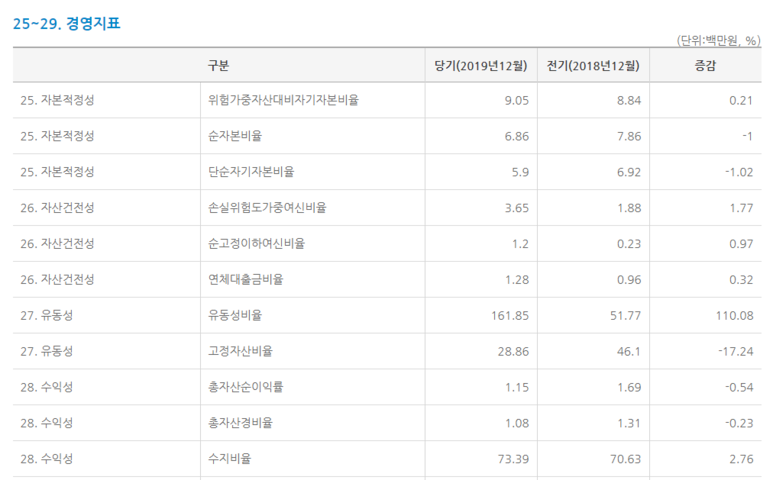Click the change value -1.02
Image resolution: width=773 pixels, height=480 pixels.
pos(739,172)
